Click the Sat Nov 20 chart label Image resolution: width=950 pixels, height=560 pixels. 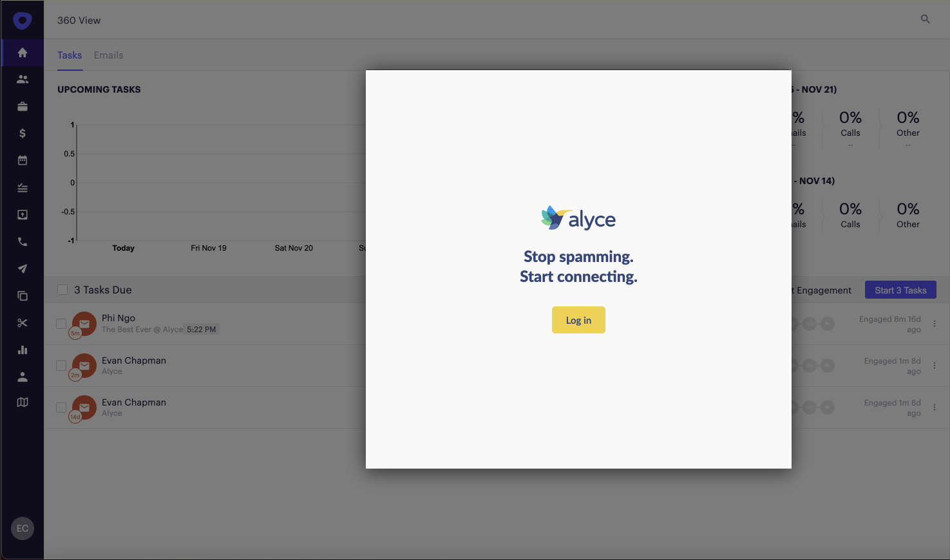click(294, 248)
